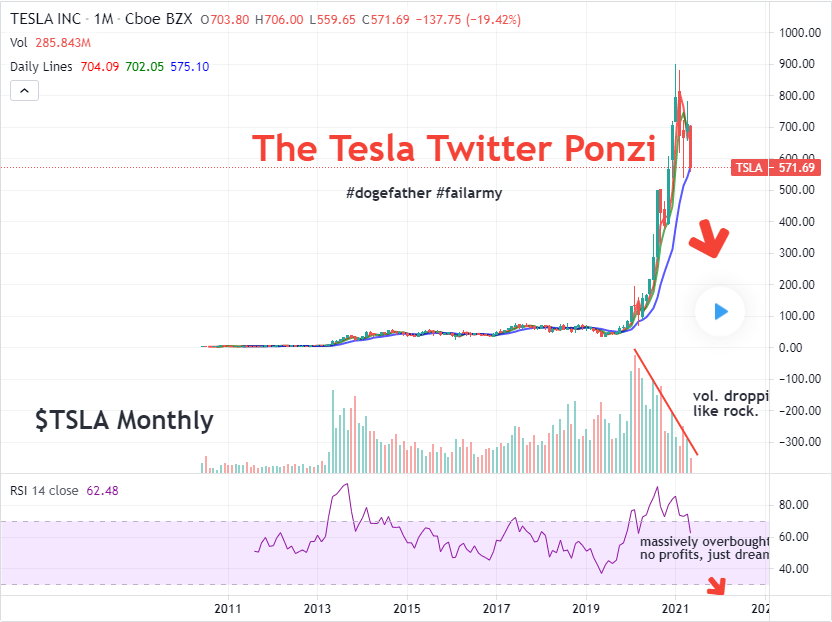The height and width of the screenshot is (622, 832).
Task: Click the RSI 14 close indicator label
Action: [44, 490]
